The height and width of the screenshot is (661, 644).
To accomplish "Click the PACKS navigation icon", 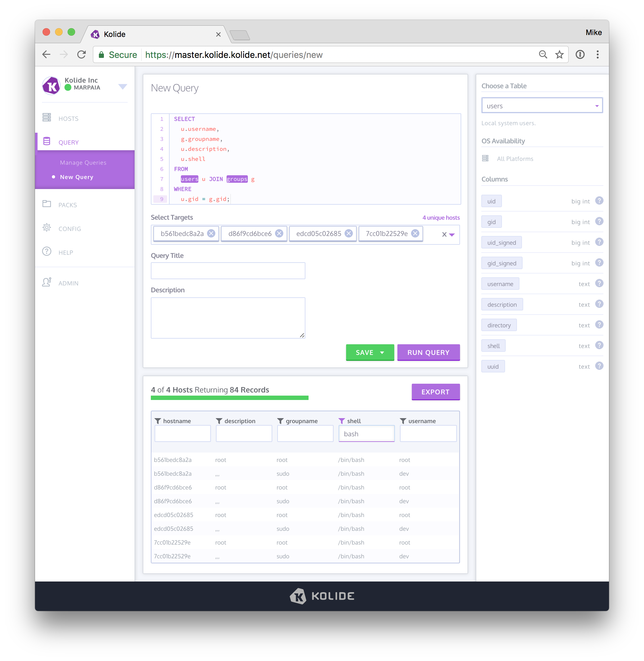I will pyautogui.click(x=47, y=204).
